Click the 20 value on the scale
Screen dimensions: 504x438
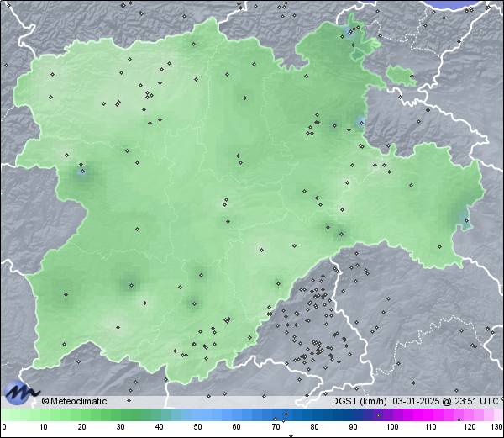[x=82, y=427]
